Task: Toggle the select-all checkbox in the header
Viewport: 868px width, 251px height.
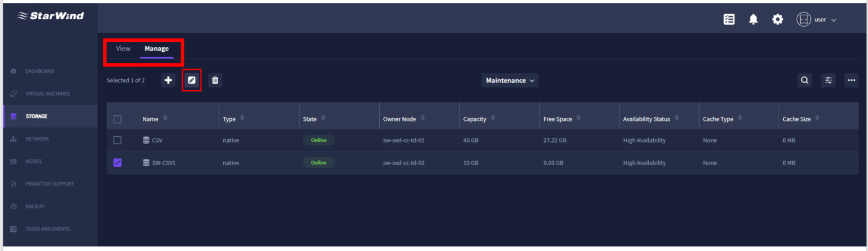Action: tap(118, 119)
